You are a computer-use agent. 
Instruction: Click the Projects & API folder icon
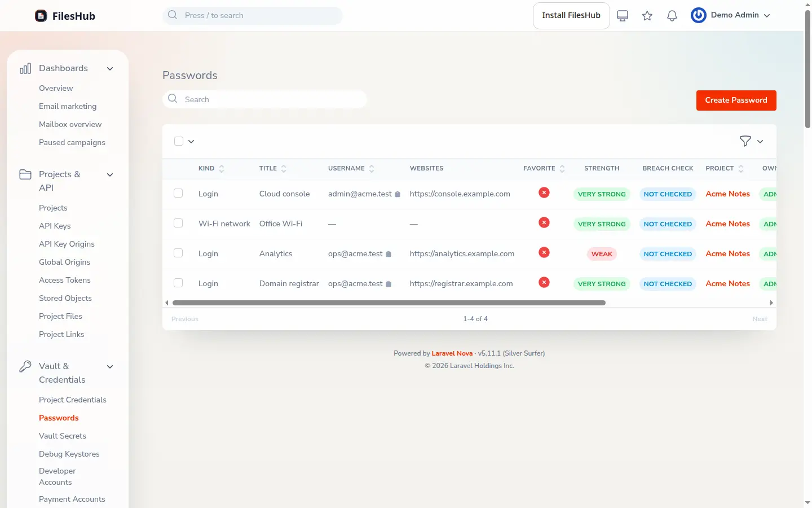(x=25, y=174)
